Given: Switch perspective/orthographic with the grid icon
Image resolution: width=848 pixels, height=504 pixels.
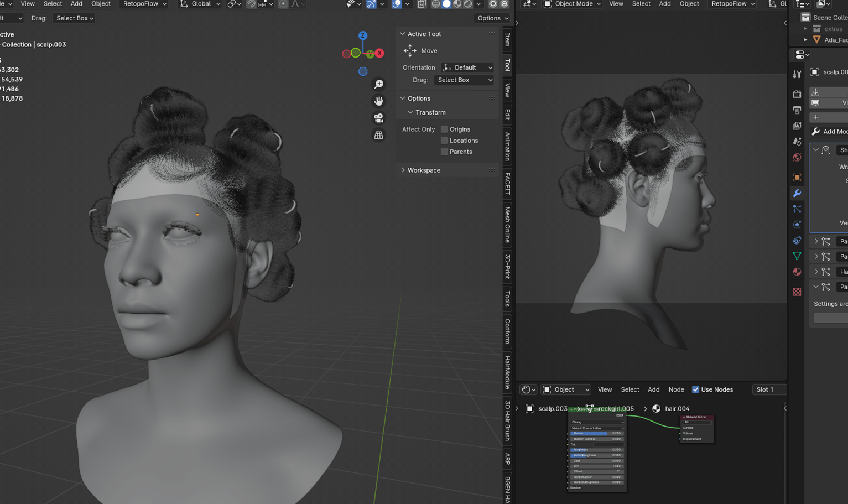Looking at the screenshot, I should click(x=379, y=135).
